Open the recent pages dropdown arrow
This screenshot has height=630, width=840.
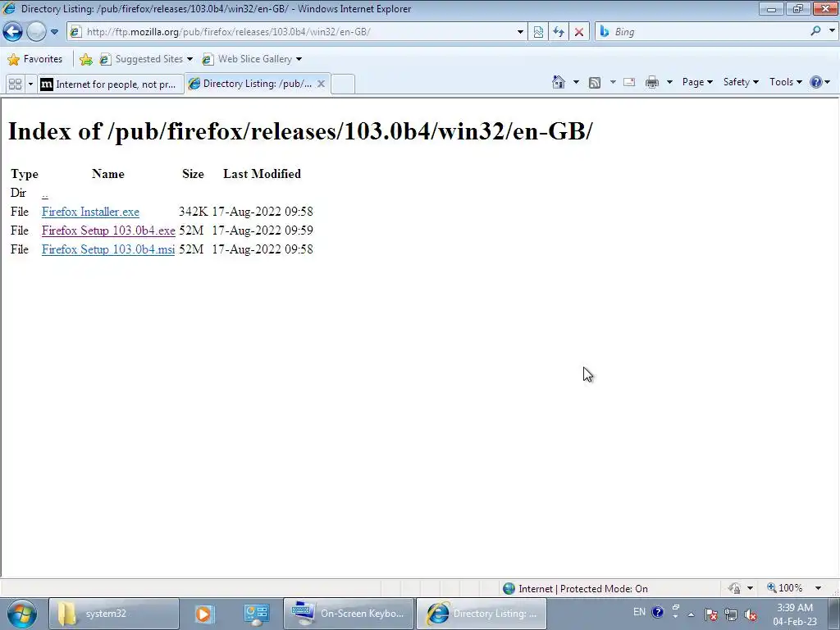(x=55, y=32)
